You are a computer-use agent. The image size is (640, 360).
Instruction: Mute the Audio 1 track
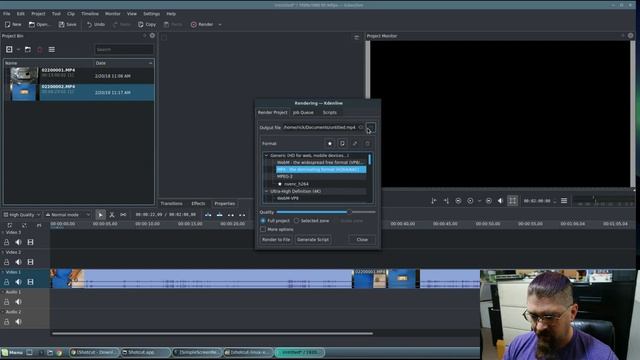(18, 302)
